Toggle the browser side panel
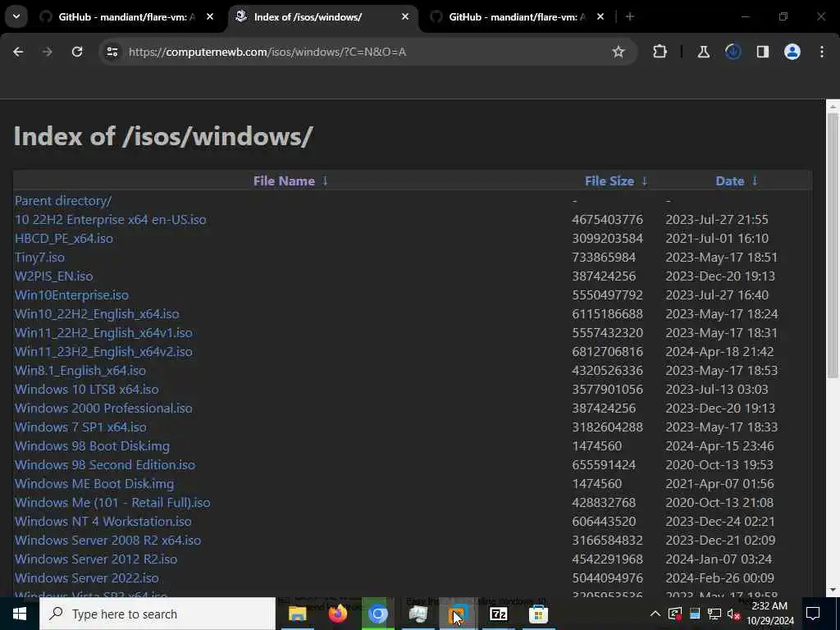The image size is (840, 630). pyautogui.click(x=762, y=52)
